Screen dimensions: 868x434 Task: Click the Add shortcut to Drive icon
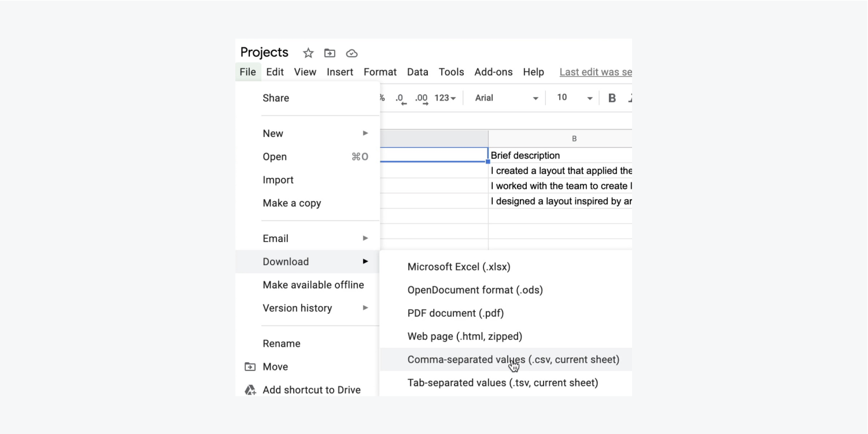tap(250, 390)
